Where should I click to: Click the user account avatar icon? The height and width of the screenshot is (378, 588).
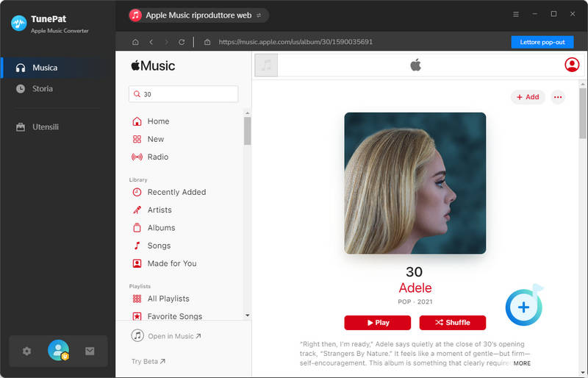click(59, 350)
